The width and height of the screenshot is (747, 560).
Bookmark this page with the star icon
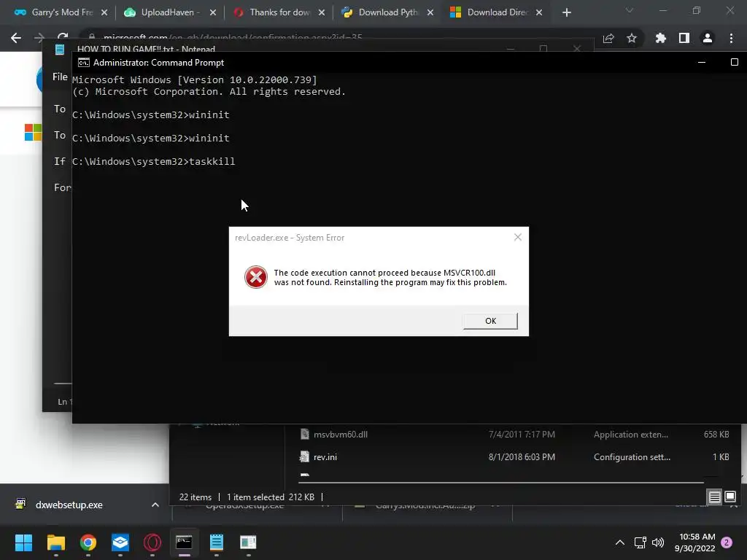(x=632, y=38)
